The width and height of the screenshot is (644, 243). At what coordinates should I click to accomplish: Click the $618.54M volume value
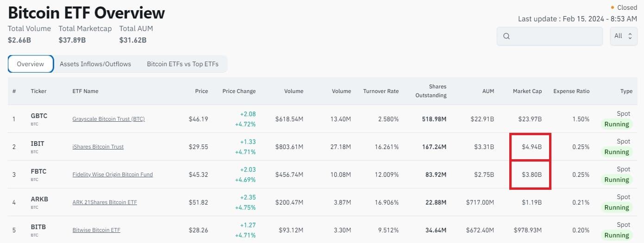[x=289, y=119]
